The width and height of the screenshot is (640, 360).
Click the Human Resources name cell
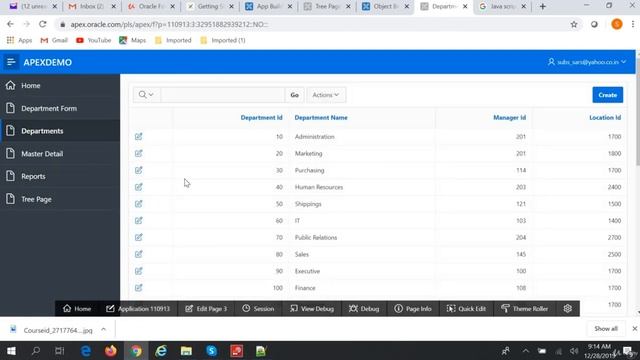(319, 187)
